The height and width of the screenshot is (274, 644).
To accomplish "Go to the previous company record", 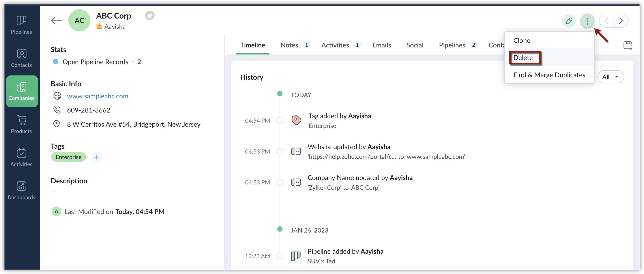I will click(x=607, y=21).
